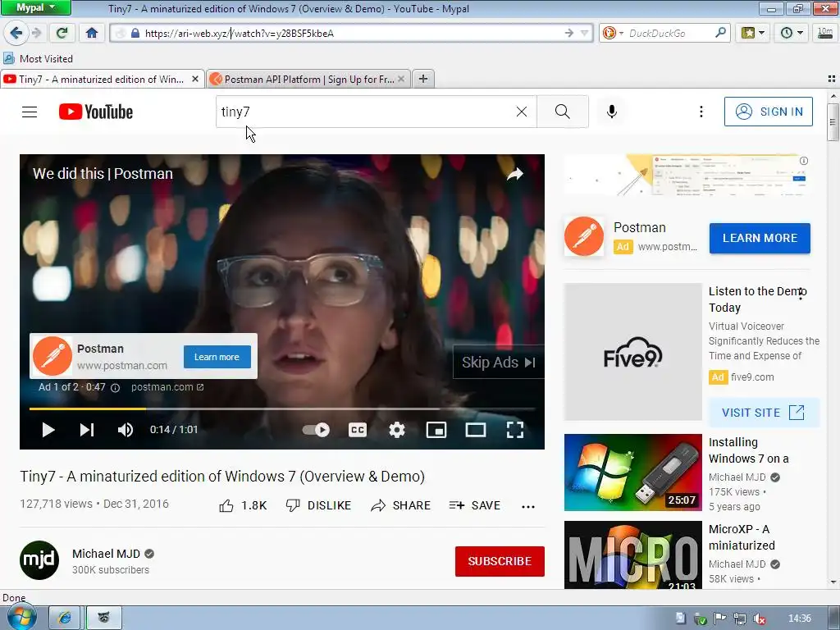
Task: Open Windows Start menu
Action: click(21, 618)
